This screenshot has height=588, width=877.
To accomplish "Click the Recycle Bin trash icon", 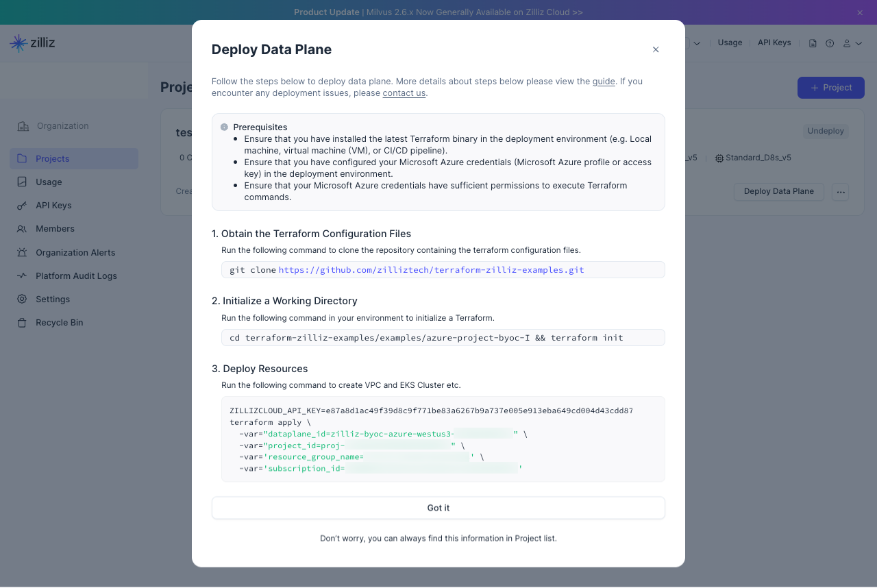I will click(22, 323).
